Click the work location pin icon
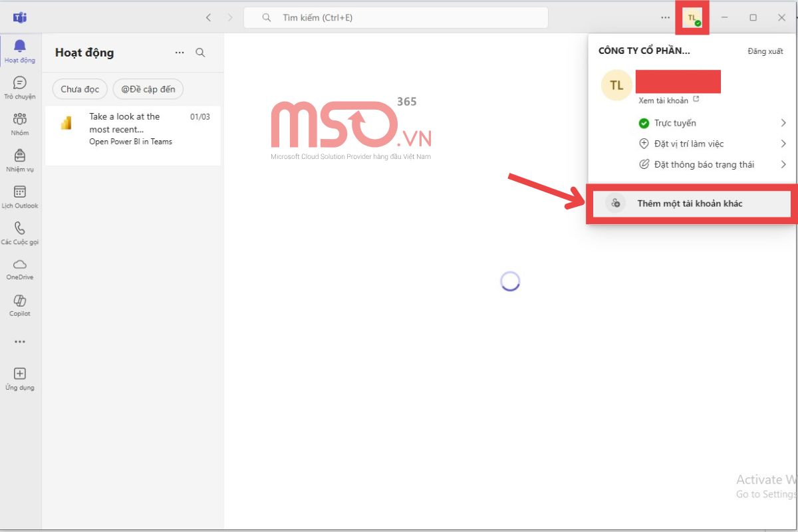Image resolution: width=798 pixels, height=532 pixels. click(644, 144)
